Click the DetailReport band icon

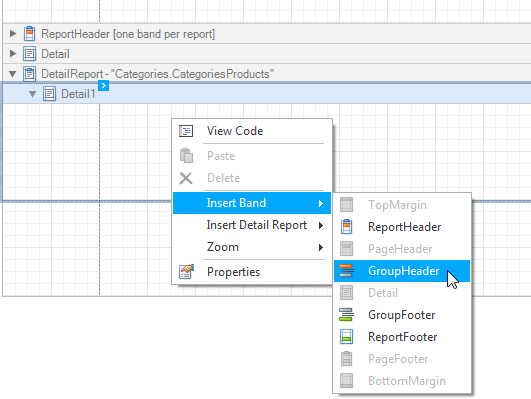click(29, 74)
